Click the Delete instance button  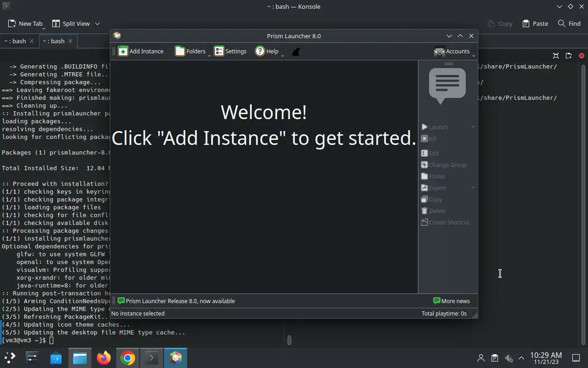coord(433,211)
